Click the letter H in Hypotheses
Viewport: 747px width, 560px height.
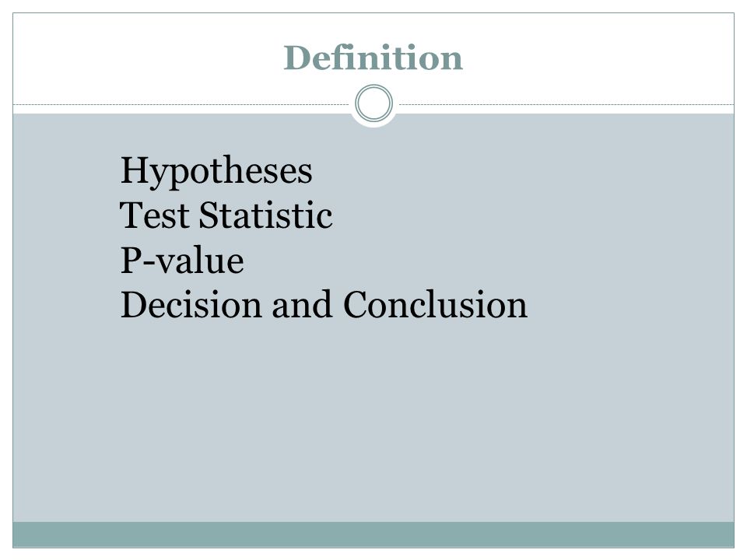point(135,170)
